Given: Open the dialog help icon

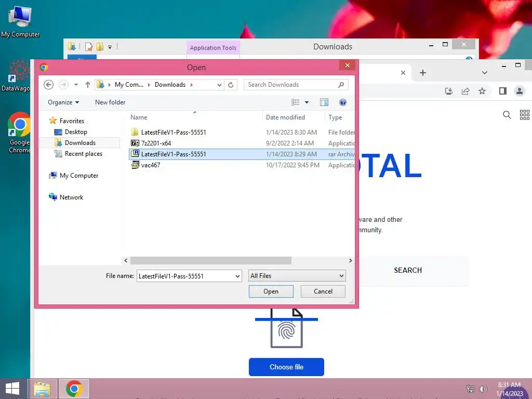Looking at the screenshot, I should (343, 102).
